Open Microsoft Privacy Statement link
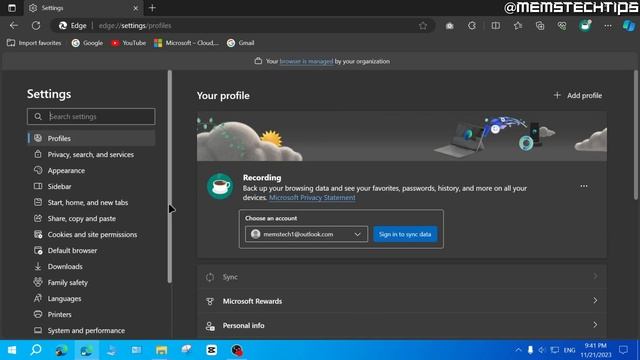Viewport: 640px width, 360px height. [x=312, y=198]
